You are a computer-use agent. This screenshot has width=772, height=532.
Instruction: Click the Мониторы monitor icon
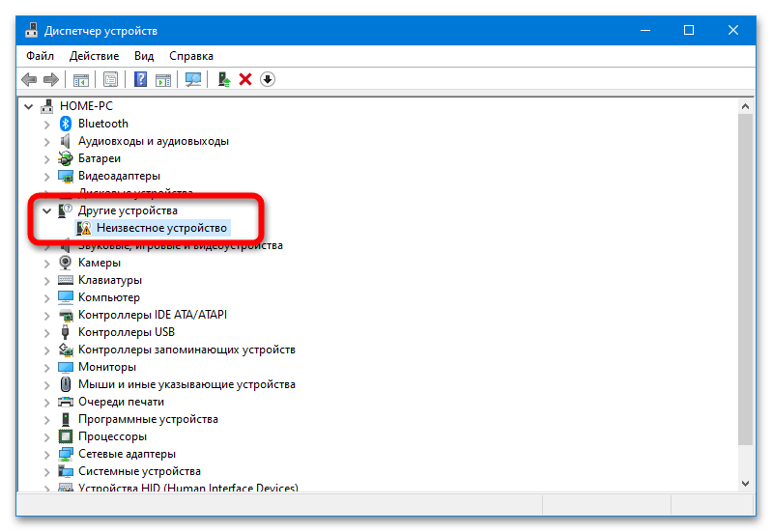point(66,367)
